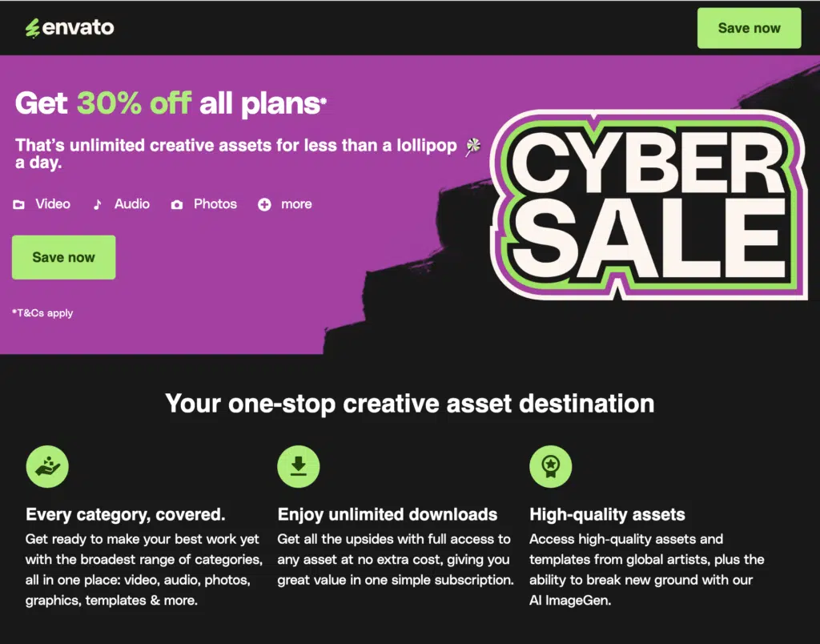Click the High-quality assets heading

607,514
